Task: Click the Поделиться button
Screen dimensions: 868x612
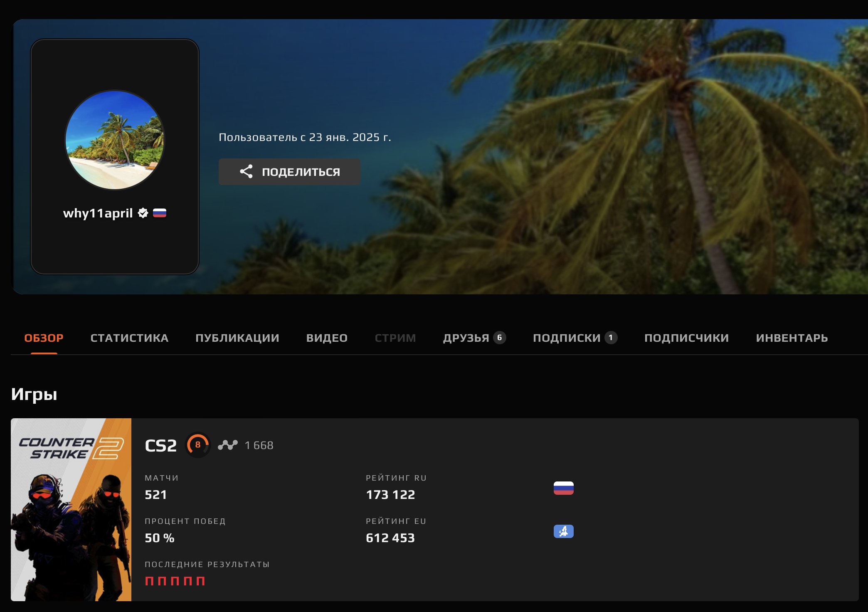Action: tap(289, 171)
